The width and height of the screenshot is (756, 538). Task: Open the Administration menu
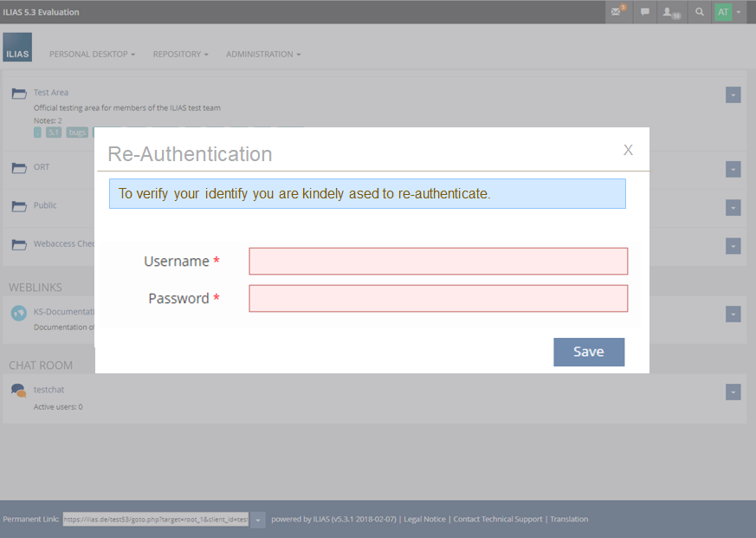tap(263, 55)
